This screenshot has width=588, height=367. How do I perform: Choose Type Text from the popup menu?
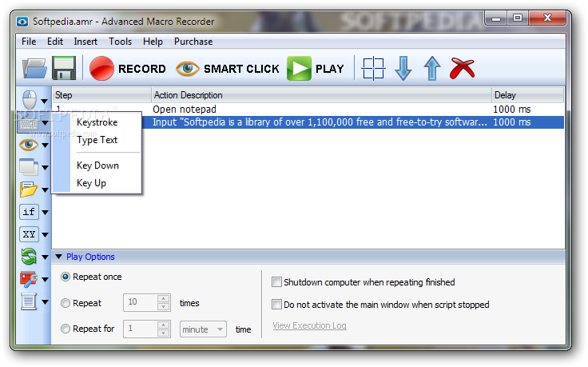[x=97, y=140]
